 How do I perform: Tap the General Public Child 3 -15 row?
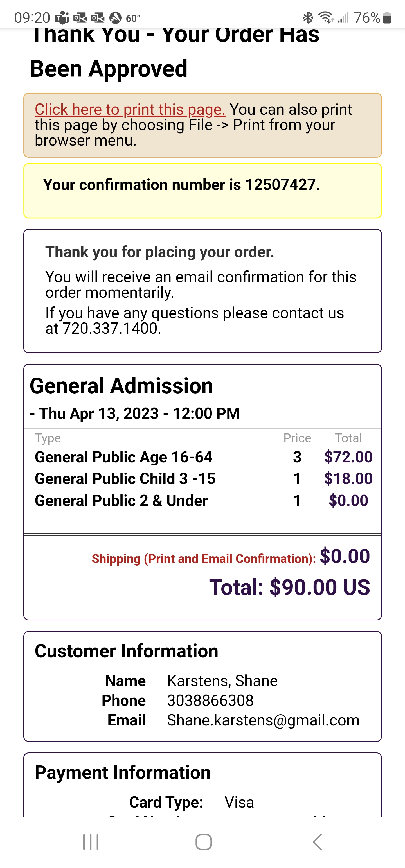tap(125, 479)
